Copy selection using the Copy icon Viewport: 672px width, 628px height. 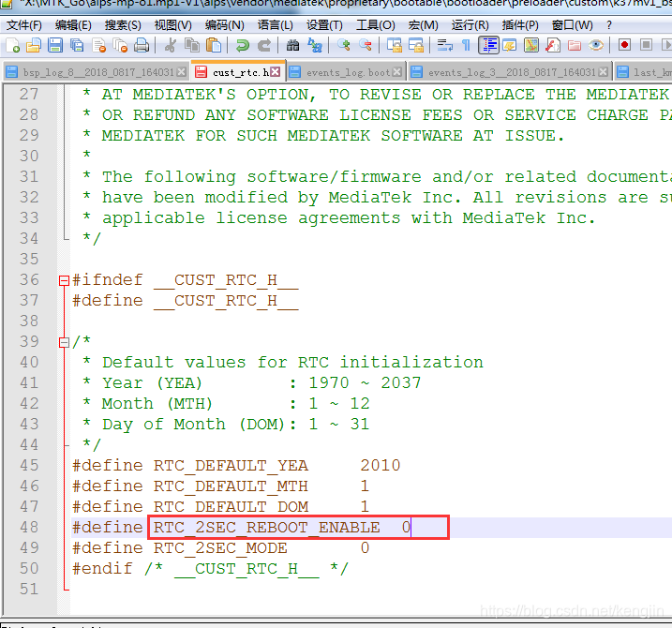tap(192, 45)
